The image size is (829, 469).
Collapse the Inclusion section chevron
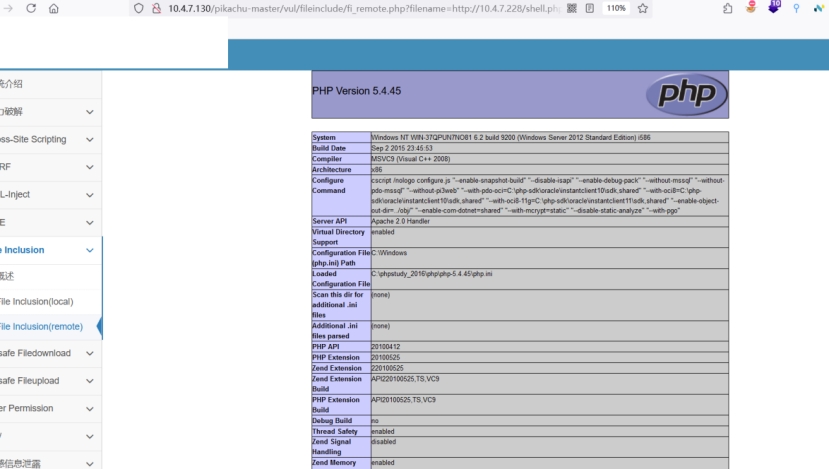click(90, 250)
